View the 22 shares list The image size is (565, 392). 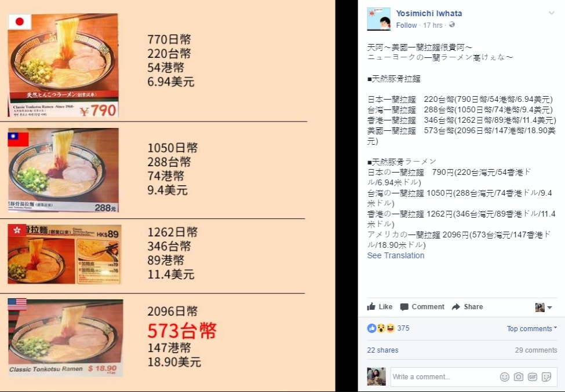(x=382, y=350)
